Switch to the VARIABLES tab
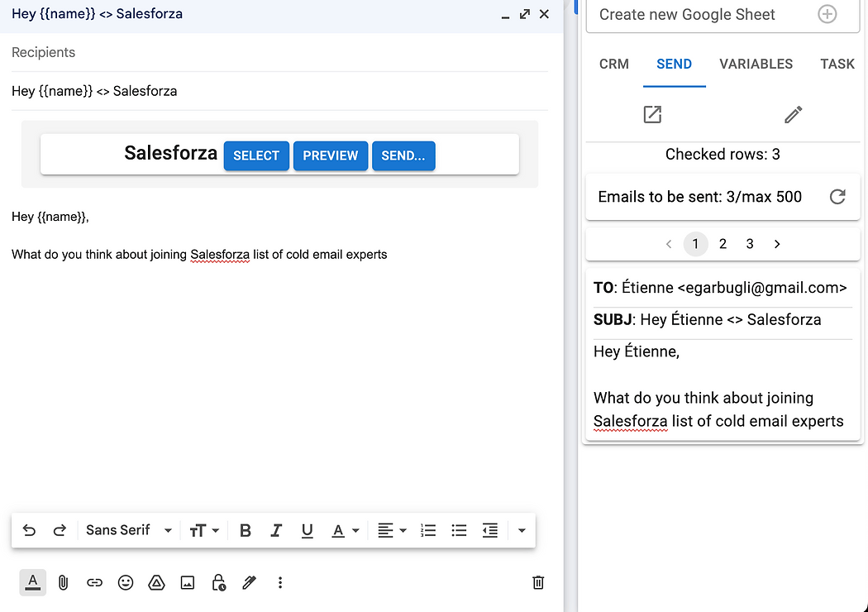This screenshot has height=612, width=868. coord(756,65)
